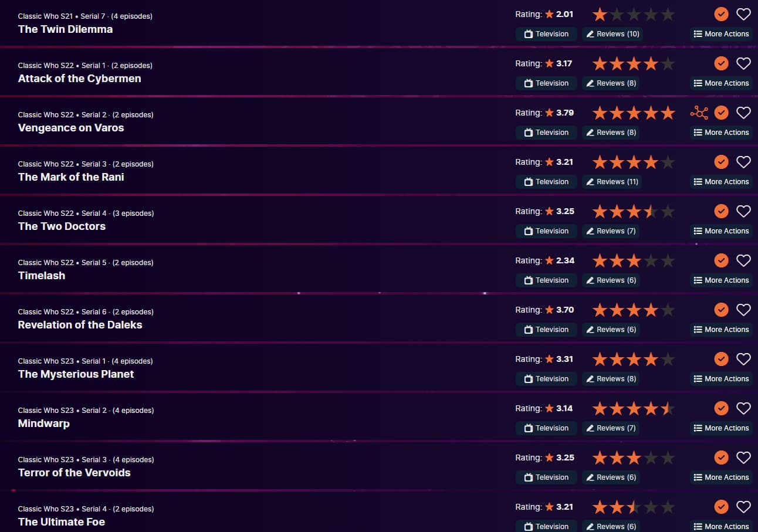Open connections graph icon for Vengeance on Varos

click(x=699, y=113)
